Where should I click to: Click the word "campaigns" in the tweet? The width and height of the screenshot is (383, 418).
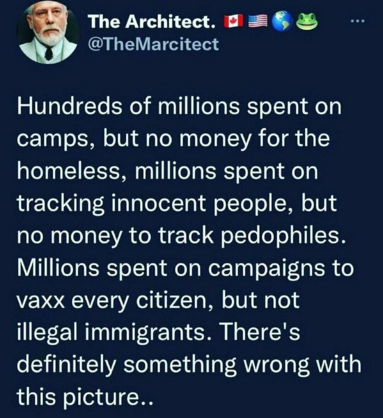tap(267, 269)
